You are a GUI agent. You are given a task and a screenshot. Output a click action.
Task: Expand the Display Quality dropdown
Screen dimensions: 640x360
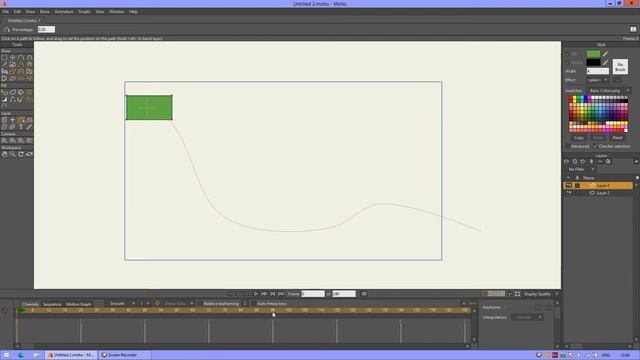[541, 294]
